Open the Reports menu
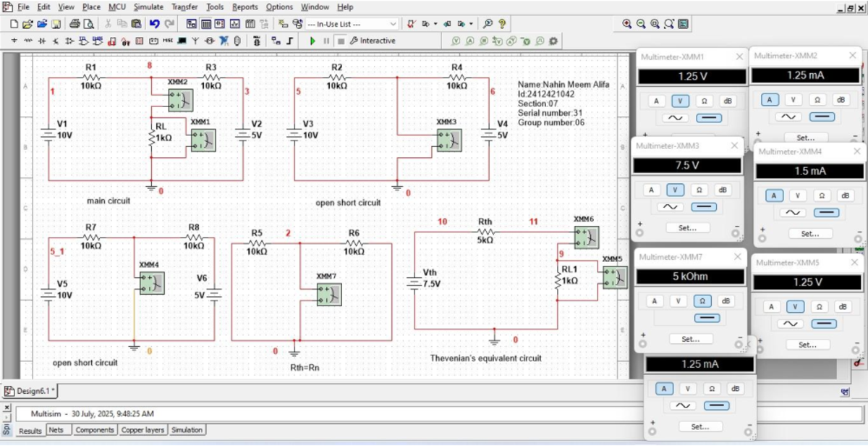 pos(245,7)
